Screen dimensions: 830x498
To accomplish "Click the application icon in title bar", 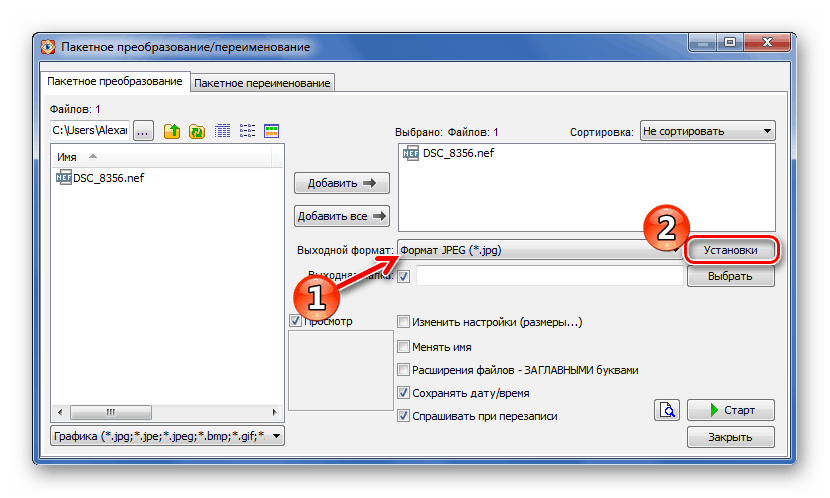I will [48, 47].
